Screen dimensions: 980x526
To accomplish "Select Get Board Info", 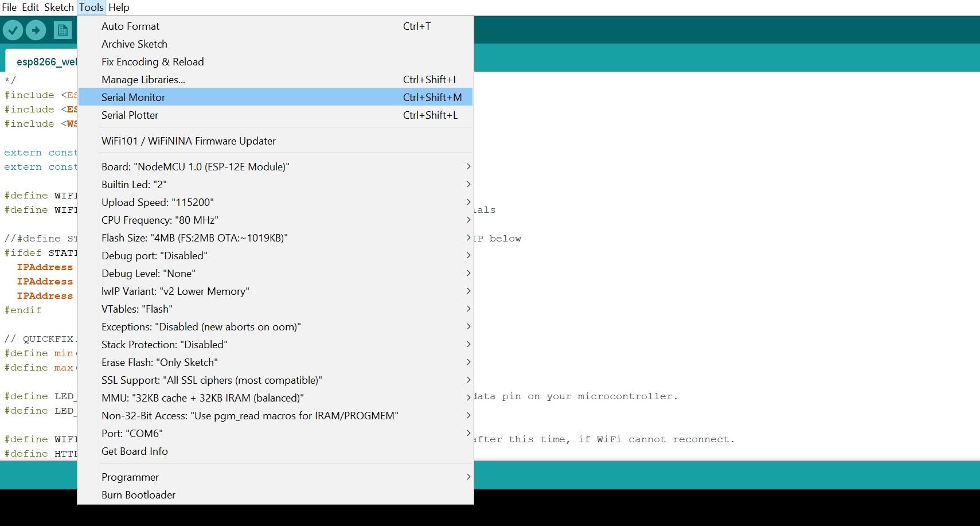I will 275,451.
